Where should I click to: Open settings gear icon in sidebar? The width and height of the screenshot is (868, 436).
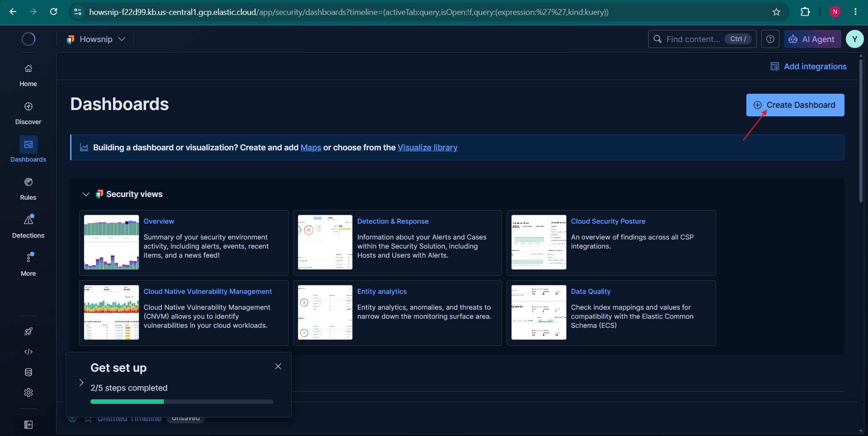pyautogui.click(x=28, y=393)
